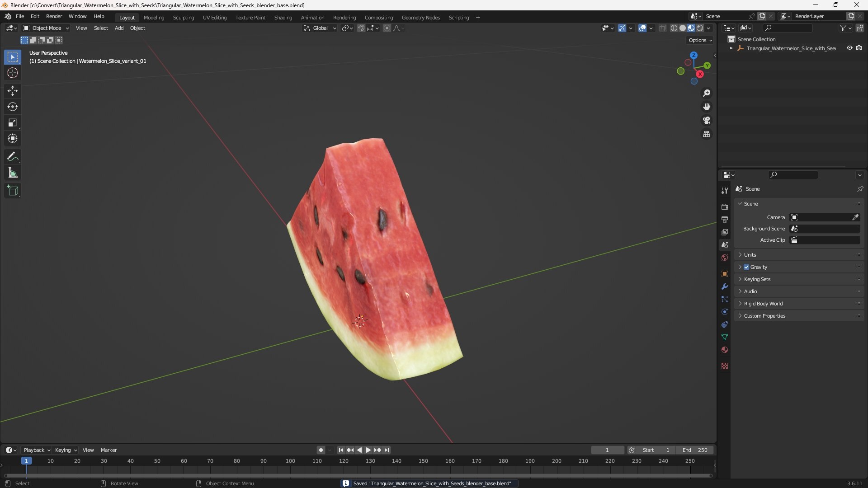Image resolution: width=868 pixels, height=488 pixels.
Task: Select the Annotate tool
Action: tap(13, 157)
